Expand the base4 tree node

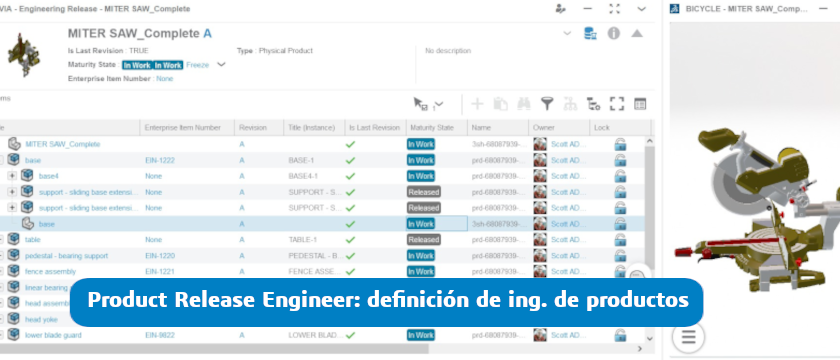point(12,176)
